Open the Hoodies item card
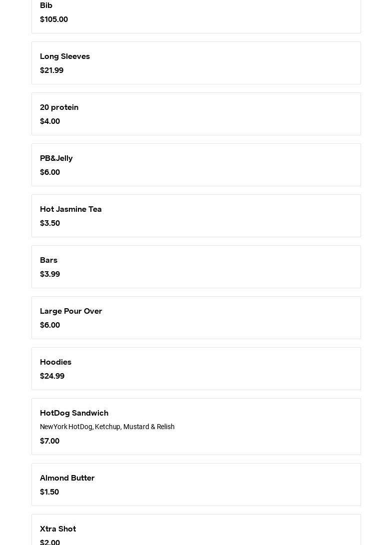Image resolution: width=392 pixels, height=545 pixels. click(196, 369)
